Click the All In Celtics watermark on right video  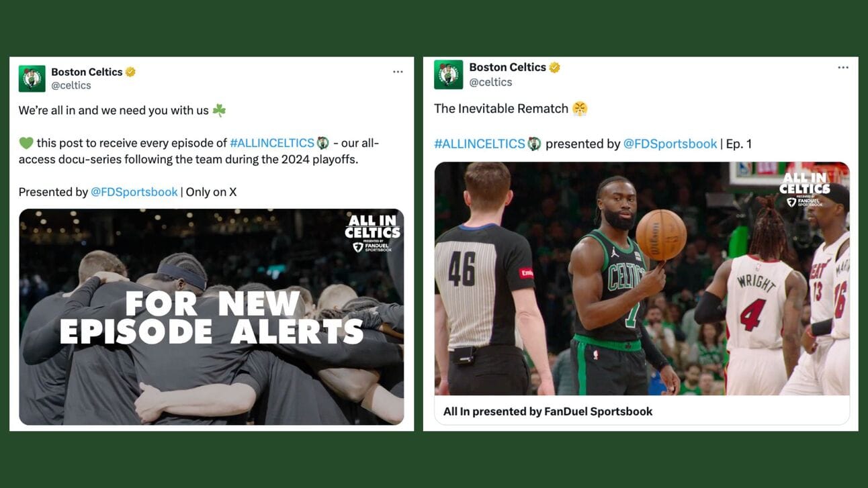click(805, 189)
